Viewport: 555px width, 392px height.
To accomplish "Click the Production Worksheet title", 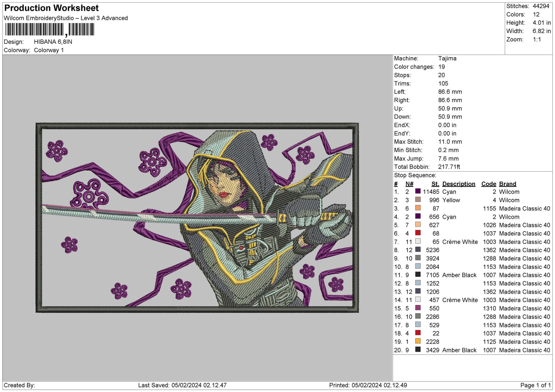I will (x=51, y=8).
